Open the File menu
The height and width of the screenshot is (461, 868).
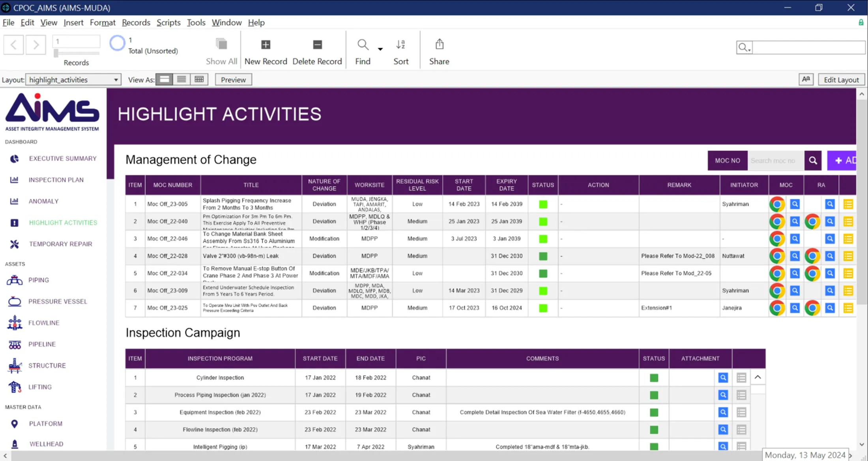click(8, 22)
